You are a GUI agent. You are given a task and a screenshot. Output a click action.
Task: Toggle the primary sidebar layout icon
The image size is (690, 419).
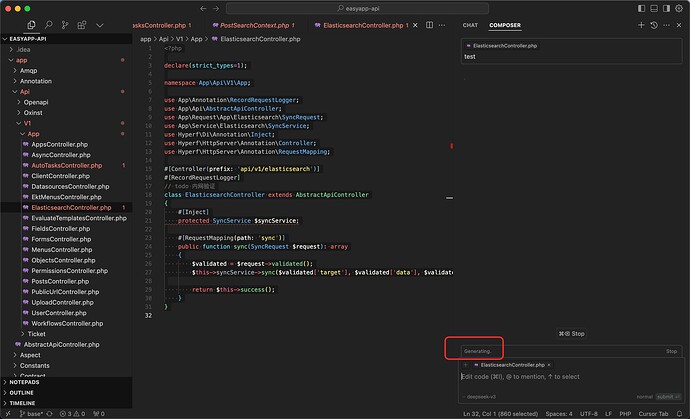[x=642, y=8]
